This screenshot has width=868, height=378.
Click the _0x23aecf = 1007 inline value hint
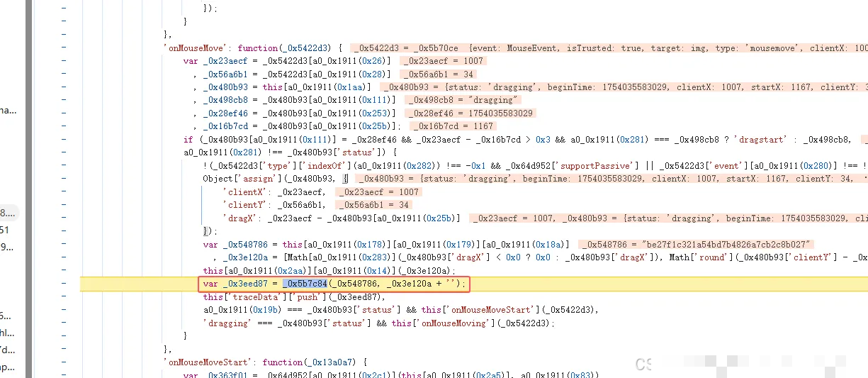click(441, 61)
